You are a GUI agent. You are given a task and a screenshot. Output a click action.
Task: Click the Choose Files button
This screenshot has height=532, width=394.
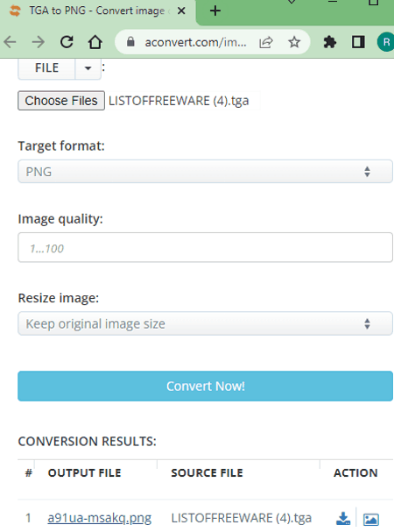(61, 101)
